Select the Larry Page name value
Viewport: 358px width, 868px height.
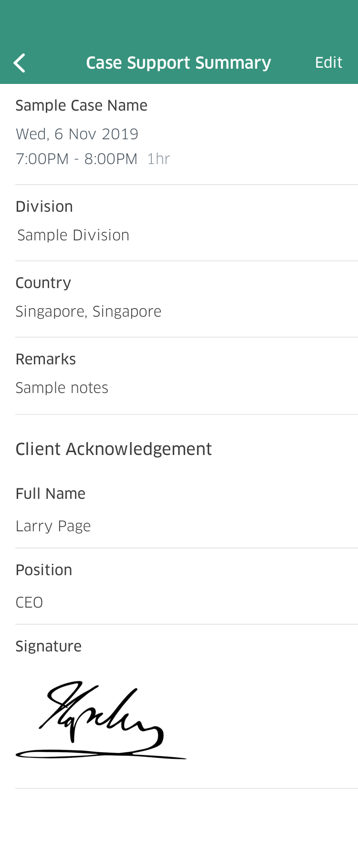pos(53,526)
